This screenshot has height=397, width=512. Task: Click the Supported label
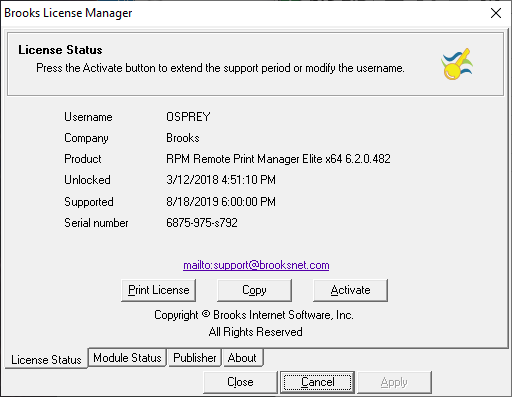click(x=89, y=202)
